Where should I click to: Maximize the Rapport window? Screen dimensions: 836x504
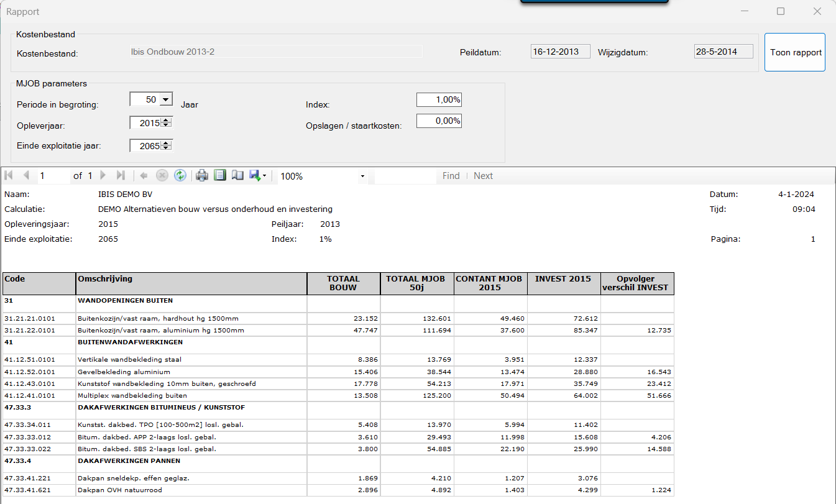[781, 11]
